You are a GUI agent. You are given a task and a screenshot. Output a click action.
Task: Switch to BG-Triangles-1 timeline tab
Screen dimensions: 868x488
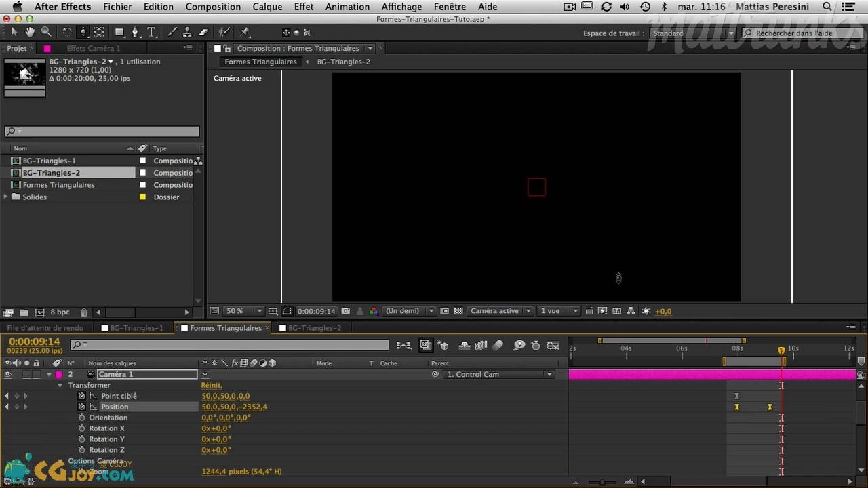coord(136,328)
